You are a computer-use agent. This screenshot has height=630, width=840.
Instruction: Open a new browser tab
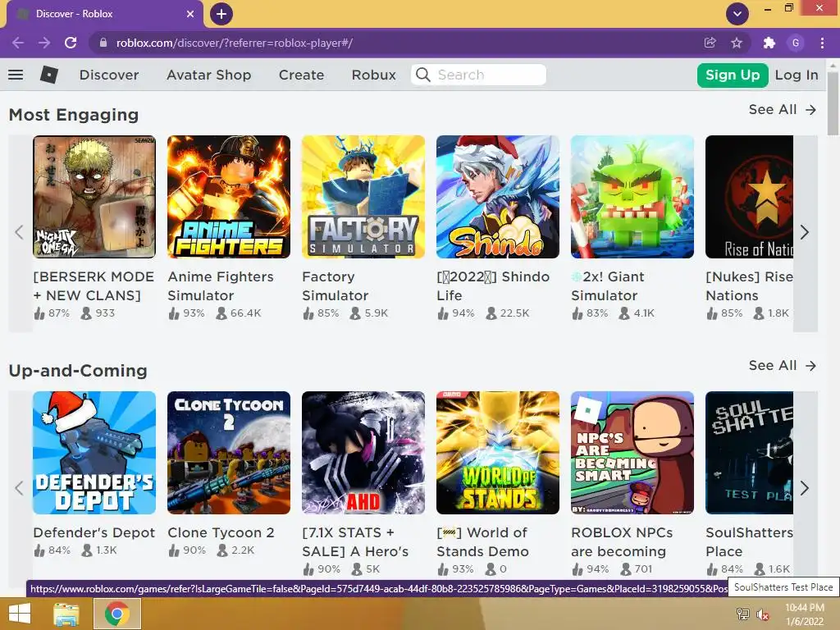point(221,14)
